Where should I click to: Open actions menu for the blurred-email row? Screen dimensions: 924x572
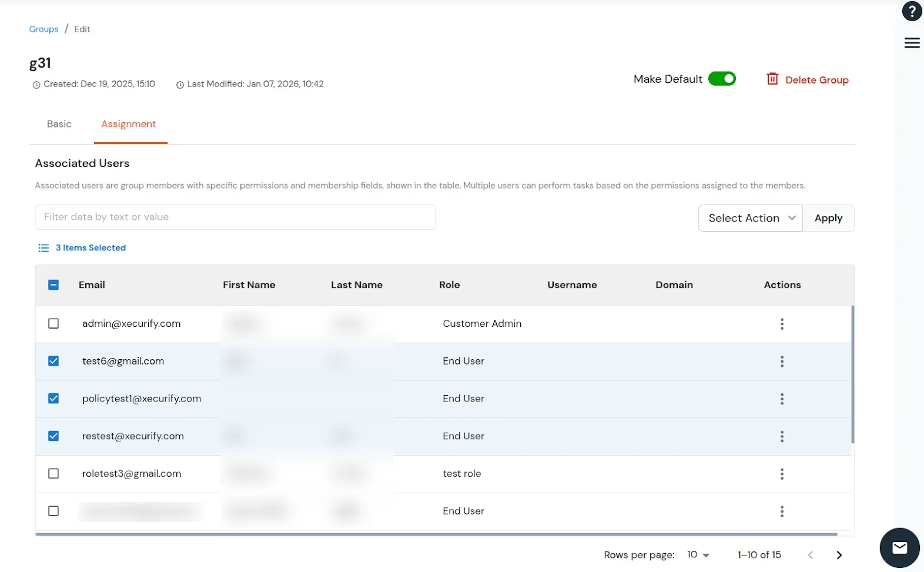(x=782, y=511)
